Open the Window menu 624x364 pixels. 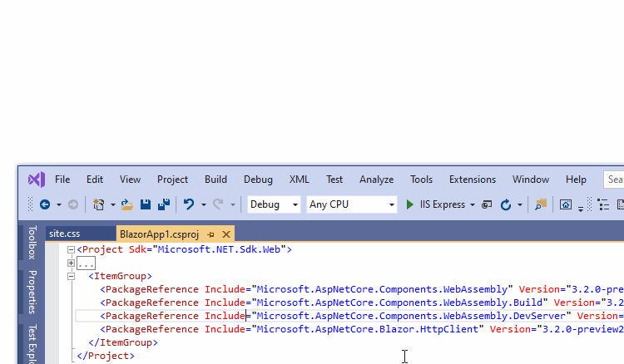click(x=531, y=180)
